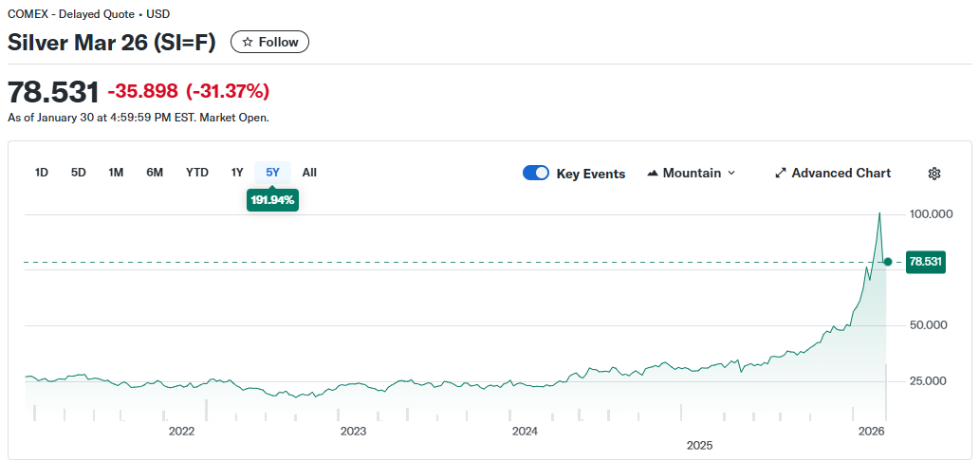The image size is (980, 461).
Task: Click the Advanced Chart expand arrows icon
Action: pos(781,173)
